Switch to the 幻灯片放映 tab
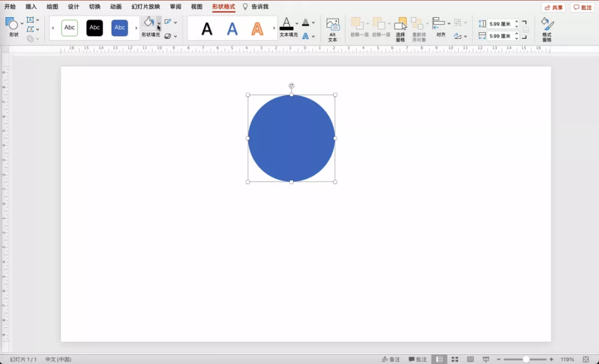Screen dimensions: 599x364 coord(145,7)
